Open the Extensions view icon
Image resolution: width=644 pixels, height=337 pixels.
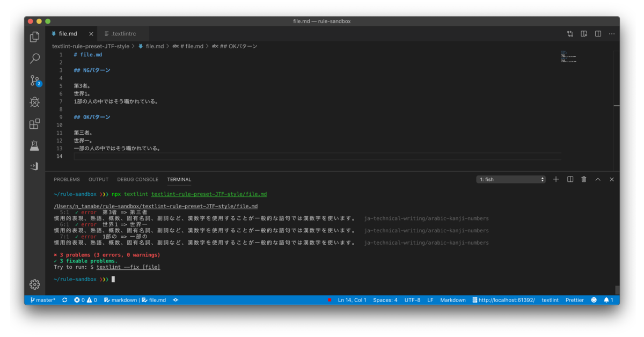click(35, 124)
